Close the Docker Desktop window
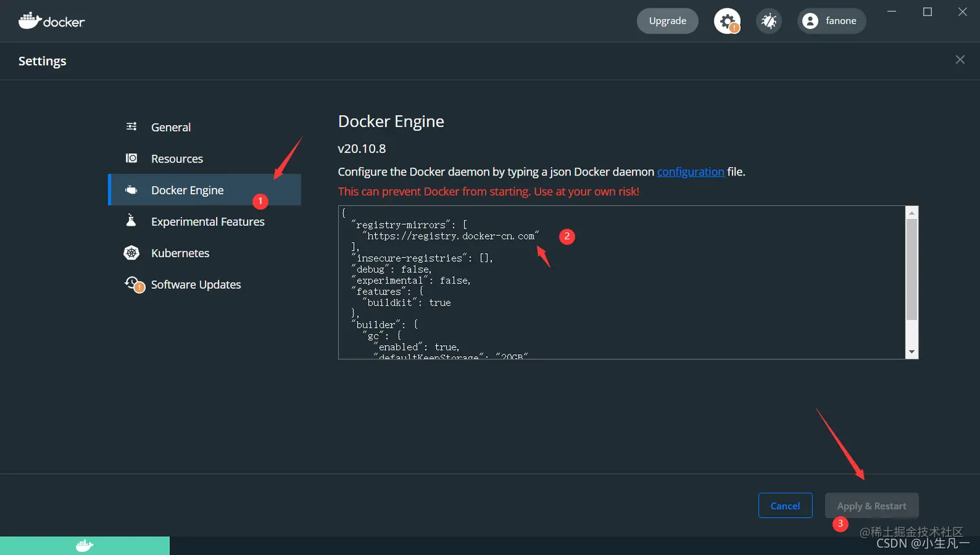980x555 pixels. pos(962,12)
